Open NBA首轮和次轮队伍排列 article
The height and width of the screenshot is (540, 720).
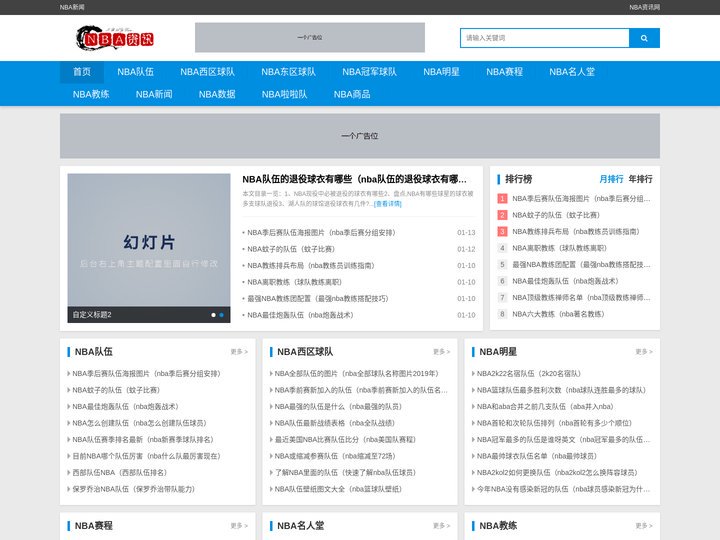point(554,423)
